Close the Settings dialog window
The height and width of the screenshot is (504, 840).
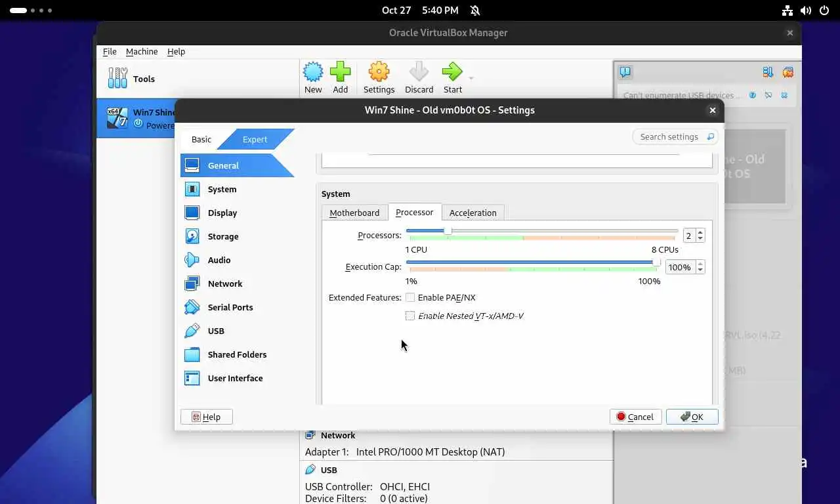coord(712,110)
